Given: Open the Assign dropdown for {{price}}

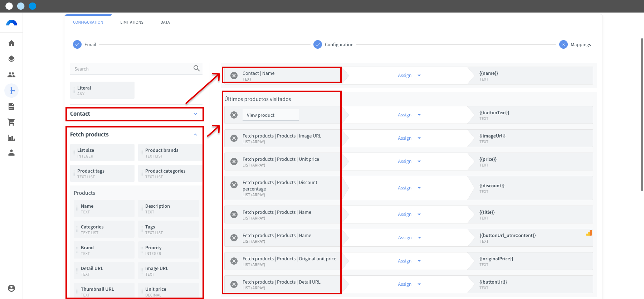Looking at the screenshot, I should pos(409,161).
